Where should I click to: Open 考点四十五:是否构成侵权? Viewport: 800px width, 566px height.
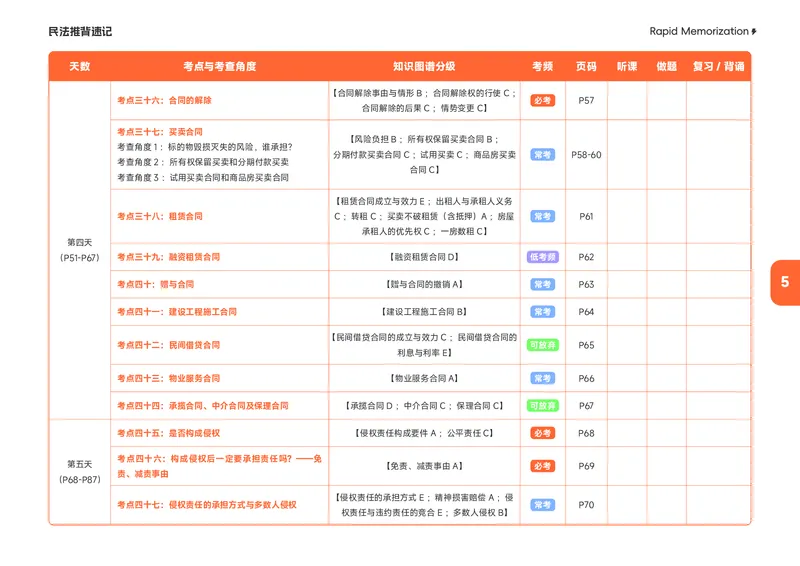168,433
